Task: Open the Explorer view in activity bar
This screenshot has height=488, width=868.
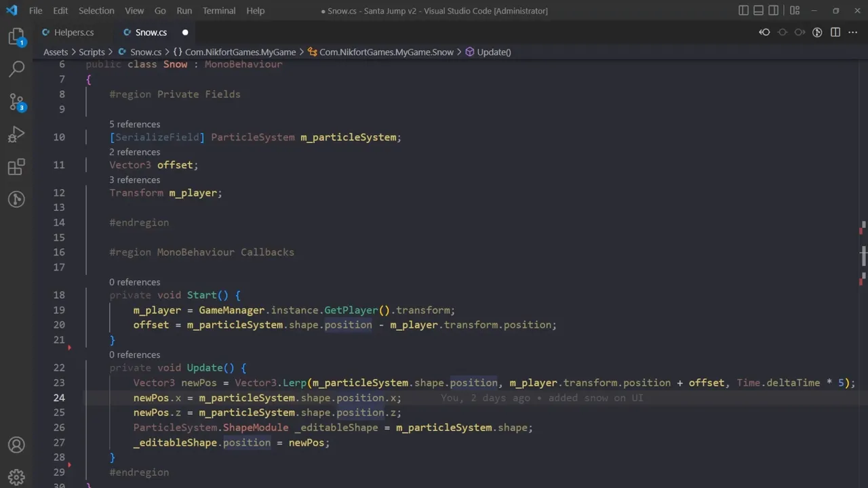Action: click(16, 37)
